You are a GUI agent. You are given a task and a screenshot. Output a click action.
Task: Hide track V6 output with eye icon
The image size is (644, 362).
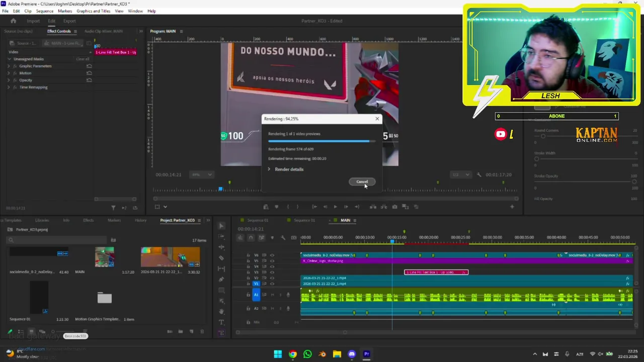pos(272,255)
